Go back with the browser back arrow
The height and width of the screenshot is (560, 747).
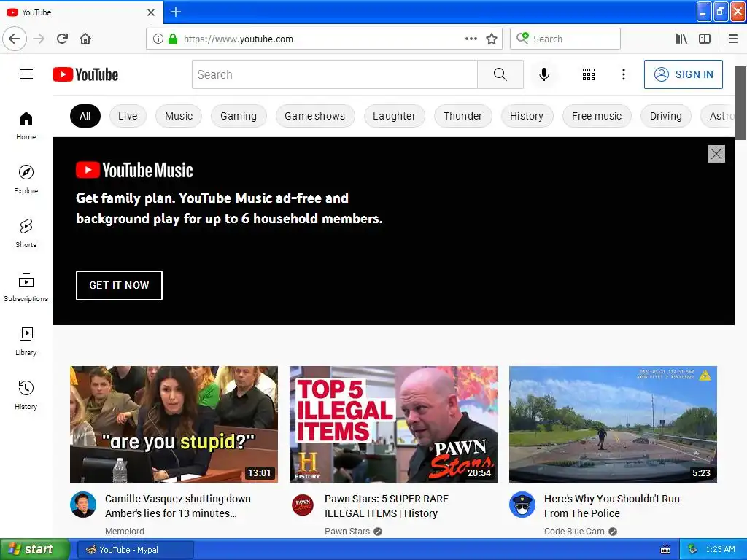[x=15, y=39]
